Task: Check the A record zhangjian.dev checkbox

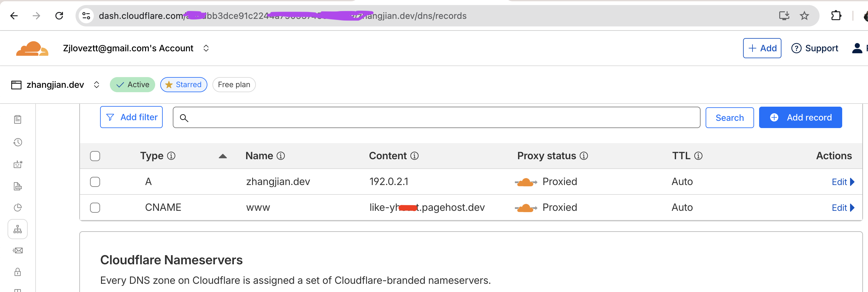Action: pos(95,182)
